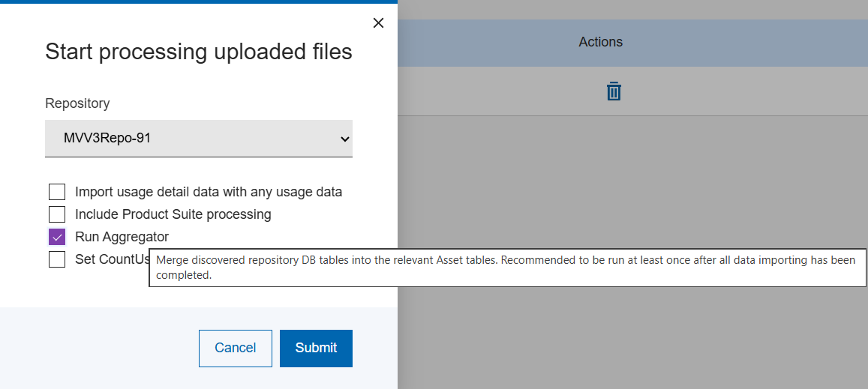This screenshot has width=868, height=389.
Task: Click the Merge discovered repository tooltip
Action: click(x=507, y=268)
